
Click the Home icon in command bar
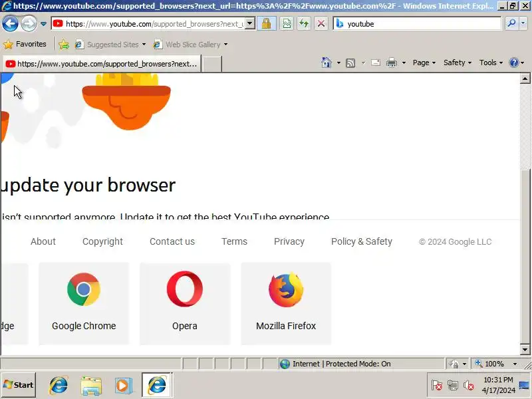(327, 63)
